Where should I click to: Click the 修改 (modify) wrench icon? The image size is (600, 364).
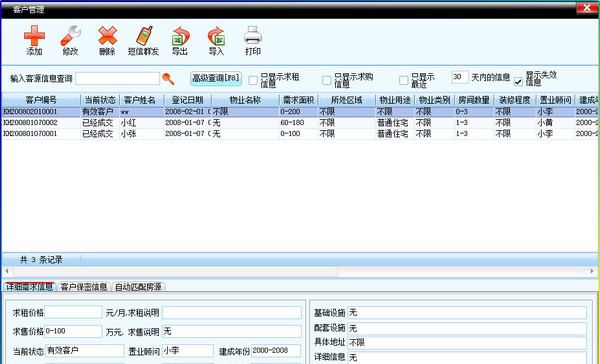[71, 36]
